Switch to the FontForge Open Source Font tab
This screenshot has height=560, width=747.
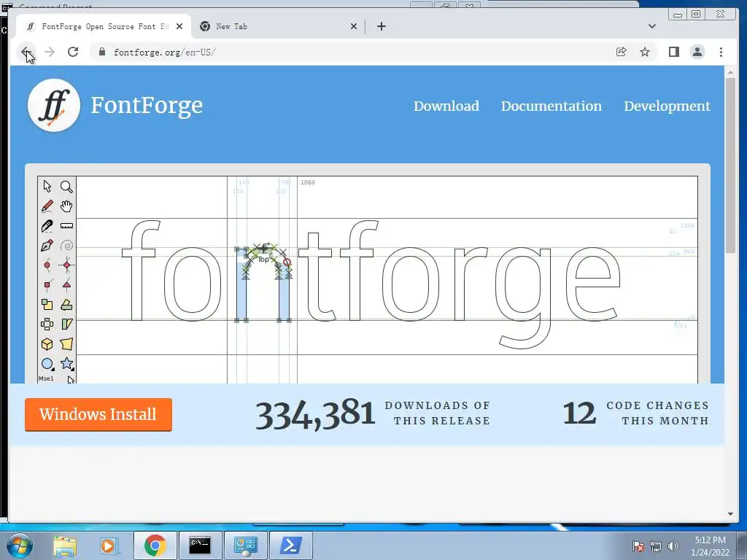pos(104,27)
